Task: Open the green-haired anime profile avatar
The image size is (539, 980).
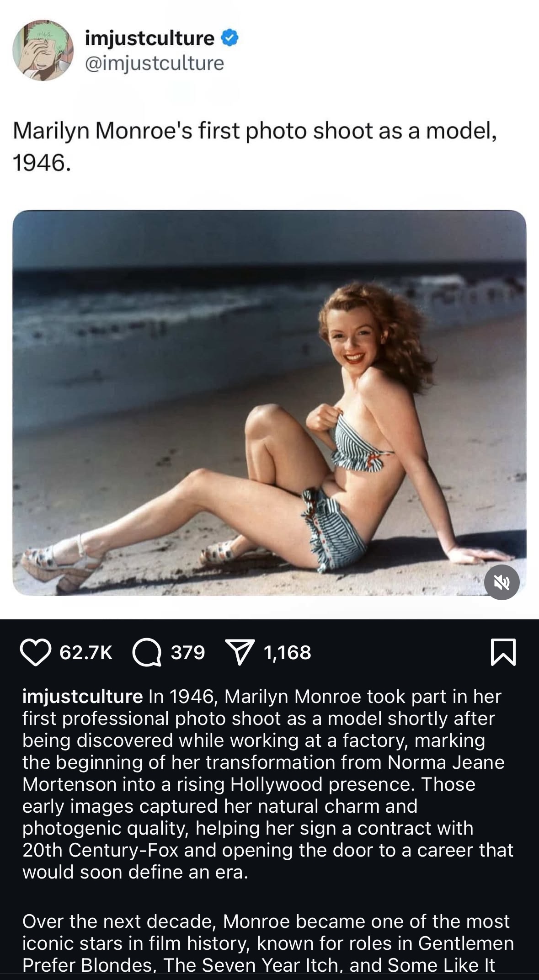Action: tap(43, 50)
